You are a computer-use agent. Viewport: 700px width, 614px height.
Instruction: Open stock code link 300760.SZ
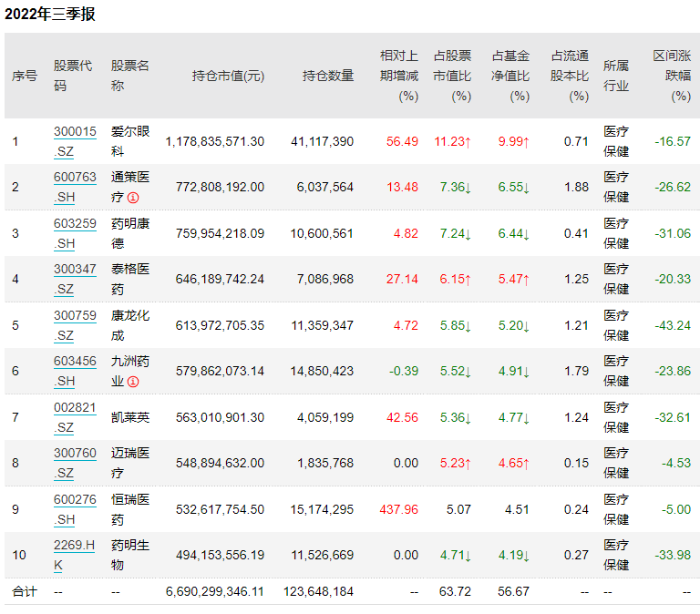(74, 463)
